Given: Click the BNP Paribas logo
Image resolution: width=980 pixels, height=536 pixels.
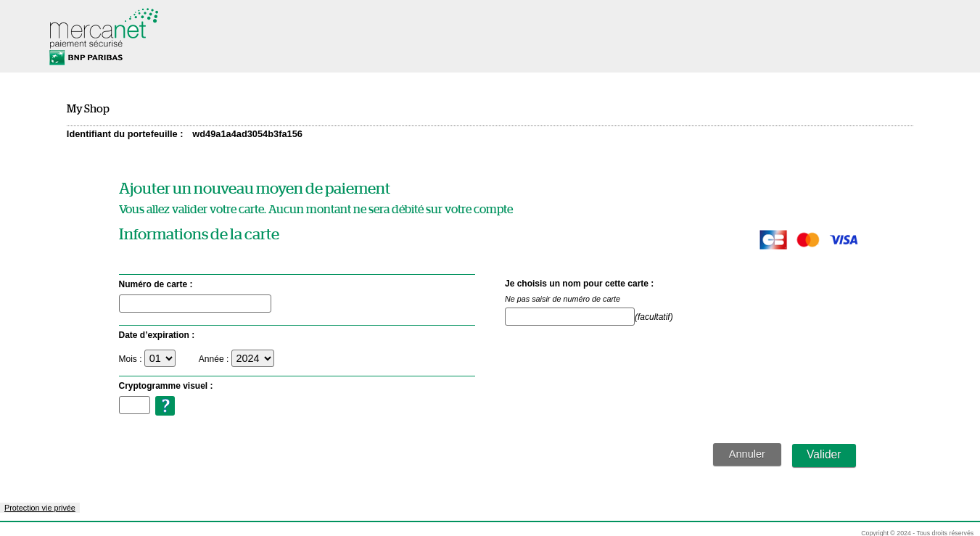Looking at the screenshot, I should pos(86,58).
